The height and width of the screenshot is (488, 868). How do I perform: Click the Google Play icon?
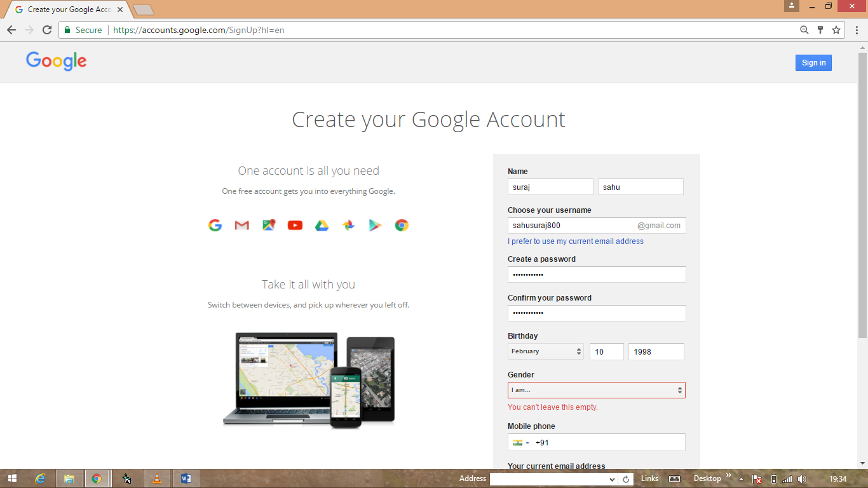(375, 225)
